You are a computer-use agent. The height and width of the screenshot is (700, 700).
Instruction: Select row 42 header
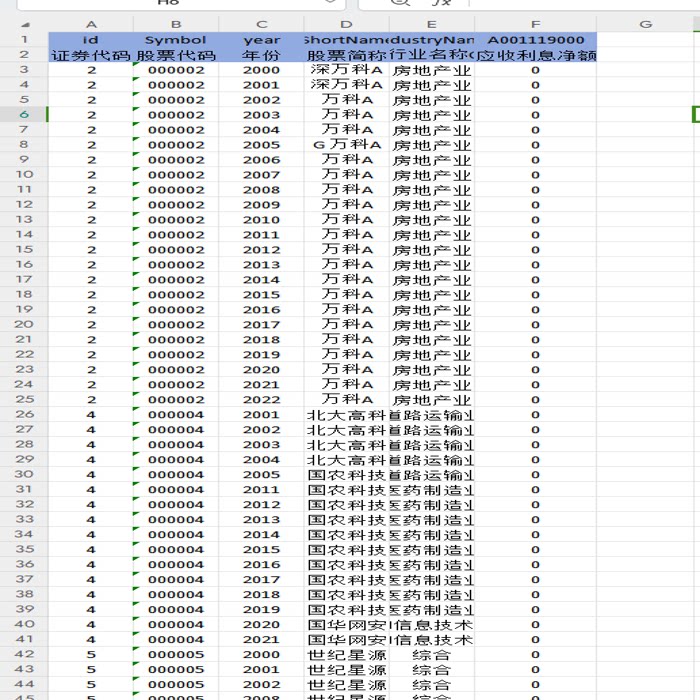click(24, 654)
